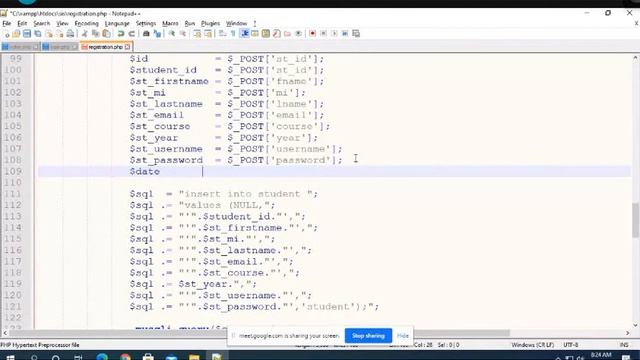
Task: Click the Copy toolbar icon
Action: (96, 33)
